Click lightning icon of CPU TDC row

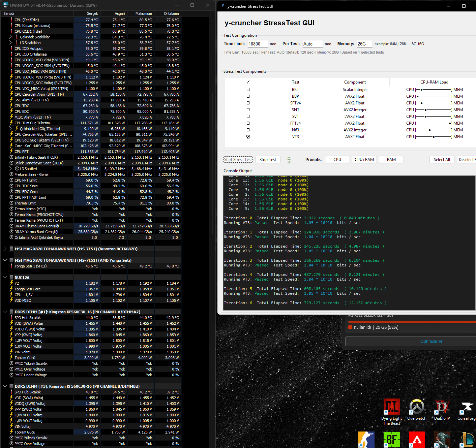11,106
